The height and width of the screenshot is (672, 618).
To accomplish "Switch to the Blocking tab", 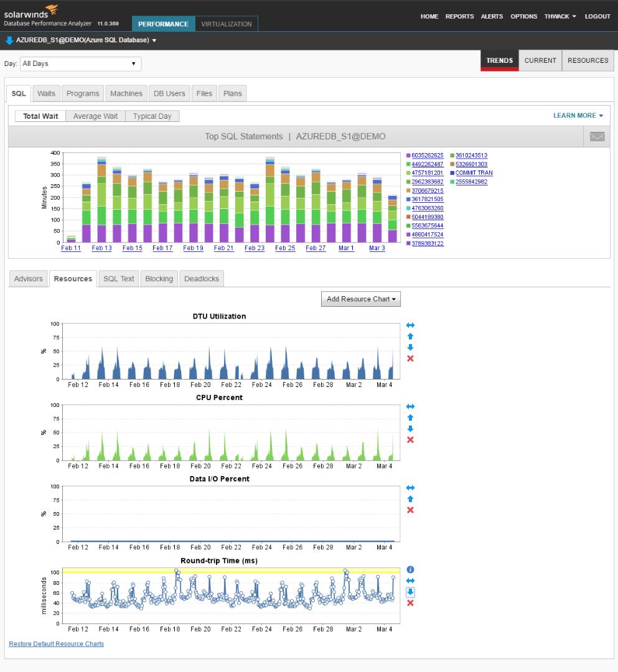I will (x=159, y=279).
